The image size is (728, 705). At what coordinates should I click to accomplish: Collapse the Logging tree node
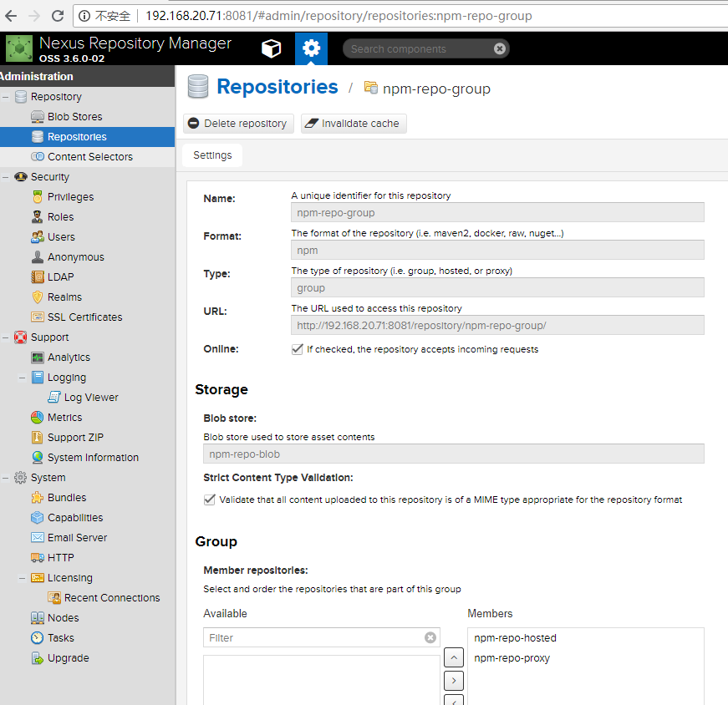(23, 378)
